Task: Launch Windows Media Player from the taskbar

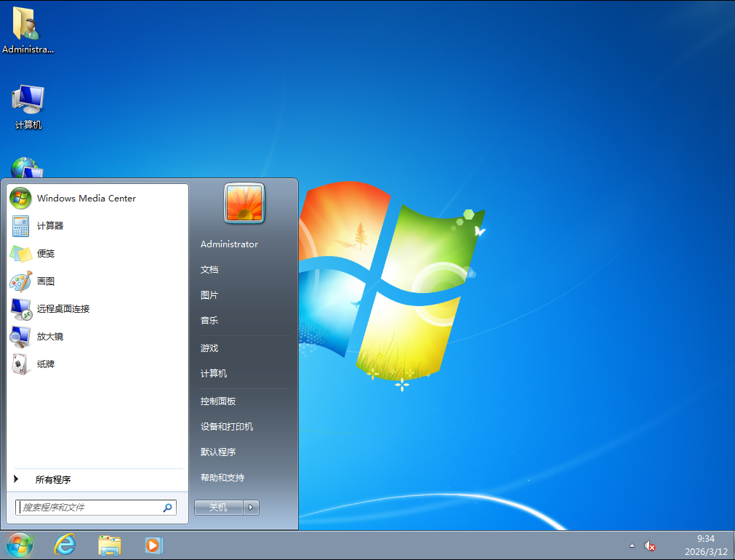Action: 153,545
